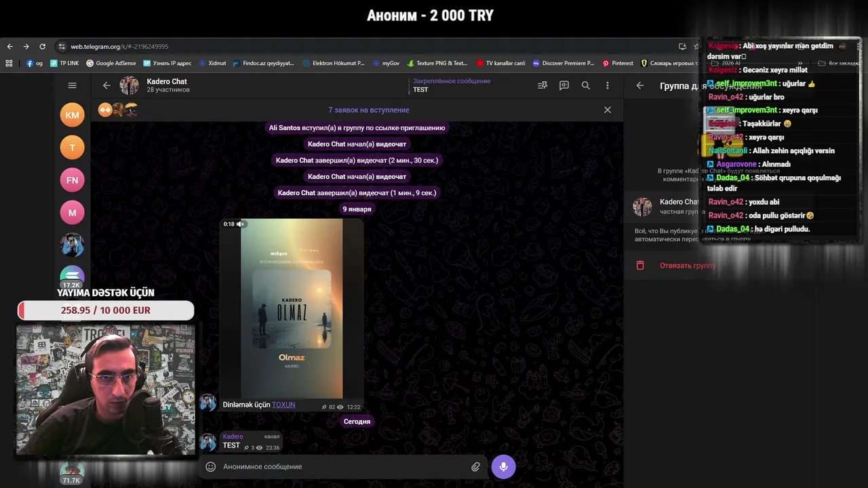Open the photo avatar chat below M
868x488 pixels.
73,245
